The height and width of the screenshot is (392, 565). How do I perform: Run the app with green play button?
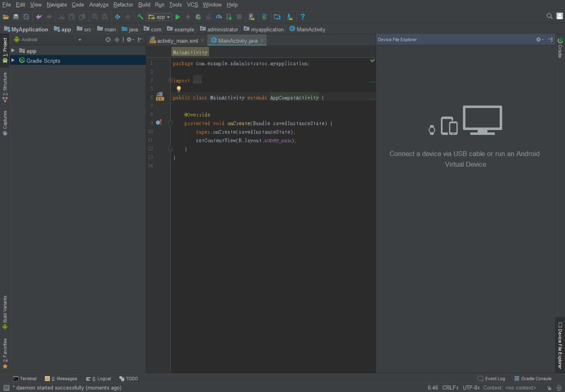tap(178, 17)
